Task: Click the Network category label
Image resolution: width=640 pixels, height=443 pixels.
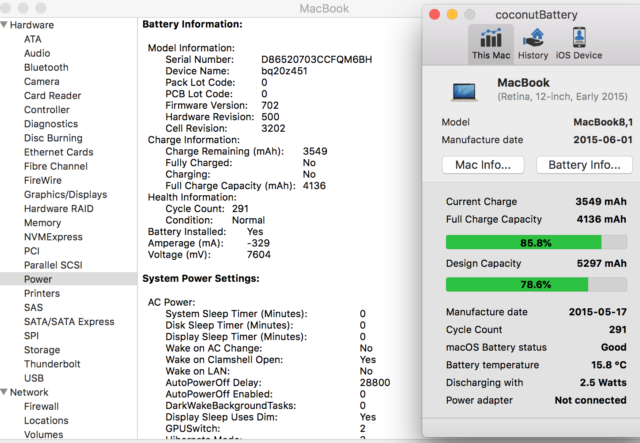Action: 29,392
